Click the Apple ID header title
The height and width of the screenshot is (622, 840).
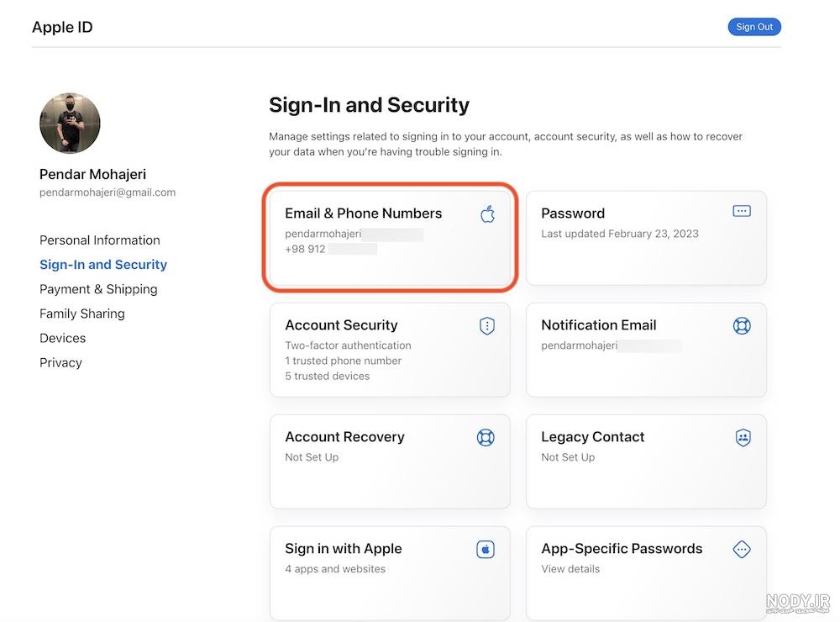(62, 27)
